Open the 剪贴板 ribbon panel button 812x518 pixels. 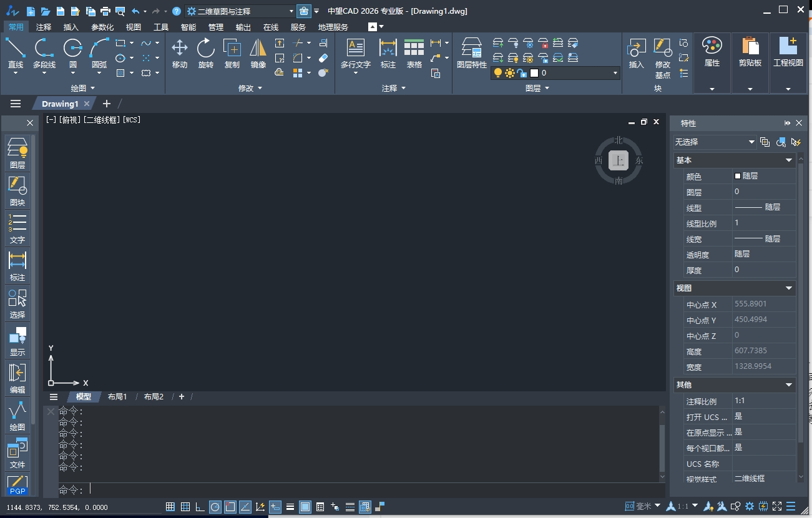point(750,62)
